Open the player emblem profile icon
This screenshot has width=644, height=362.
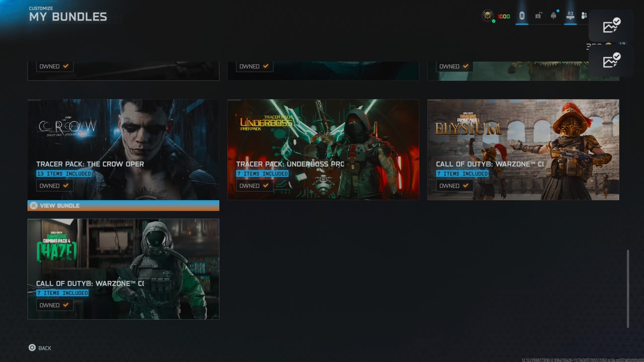coord(488,16)
